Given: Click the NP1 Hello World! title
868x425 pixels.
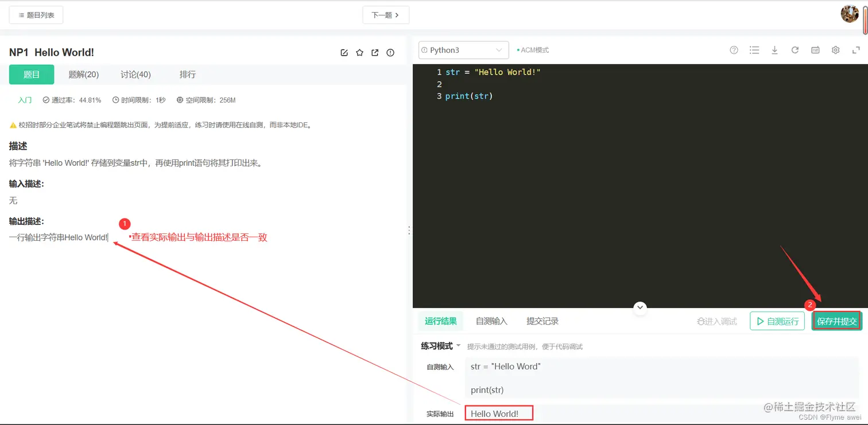Looking at the screenshot, I should pyautogui.click(x=52, y=52).
